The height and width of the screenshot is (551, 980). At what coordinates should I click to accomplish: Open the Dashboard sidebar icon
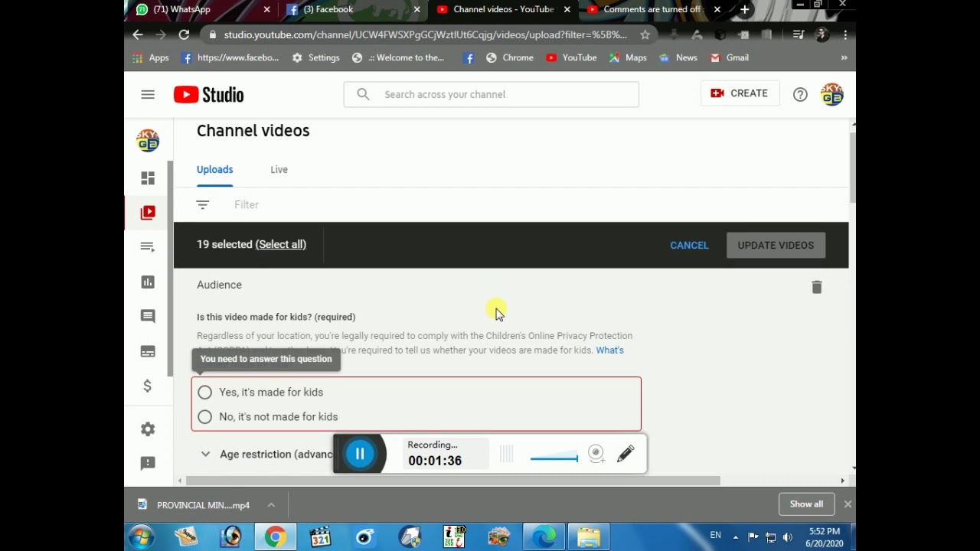click(148, 178)
